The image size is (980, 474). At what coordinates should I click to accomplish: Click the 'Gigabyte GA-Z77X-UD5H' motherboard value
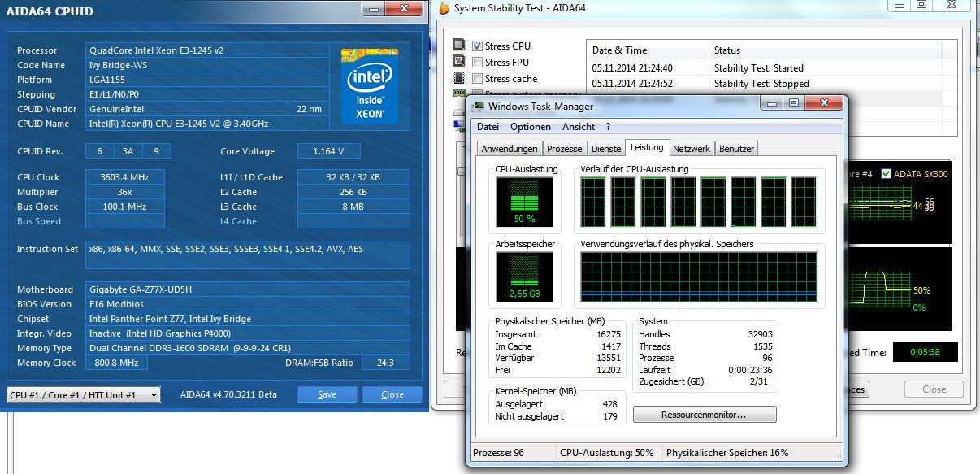pyautogui.click(x=247, y=289)
